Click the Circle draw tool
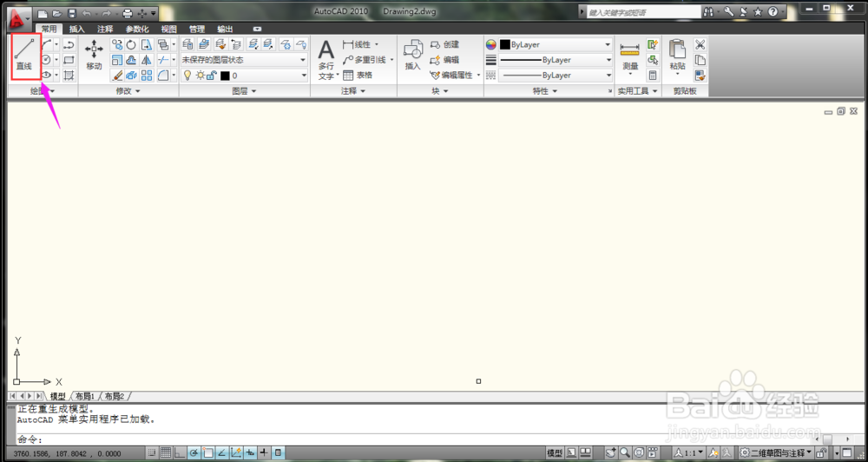This screenshot has width=868, height=462. [47, 60]
